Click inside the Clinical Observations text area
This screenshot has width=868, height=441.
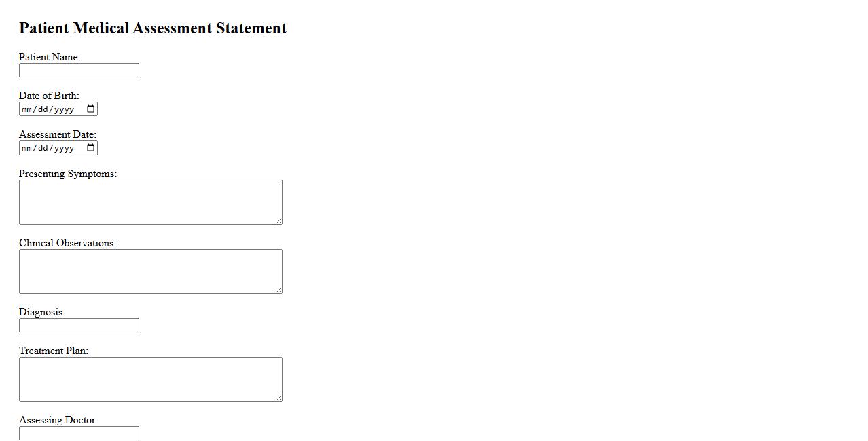coord(150,271)
